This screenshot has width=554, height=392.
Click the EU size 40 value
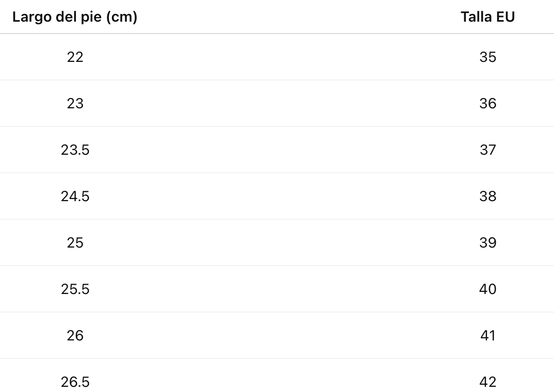pos(487,289)
